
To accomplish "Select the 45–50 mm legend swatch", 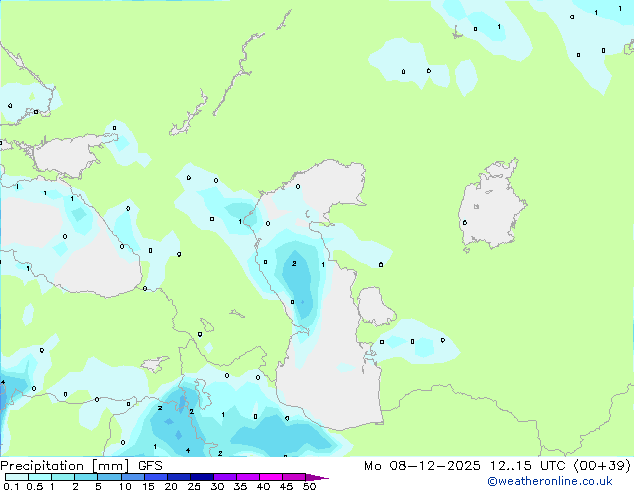I will pyautogui.click(x=294, y=477).
